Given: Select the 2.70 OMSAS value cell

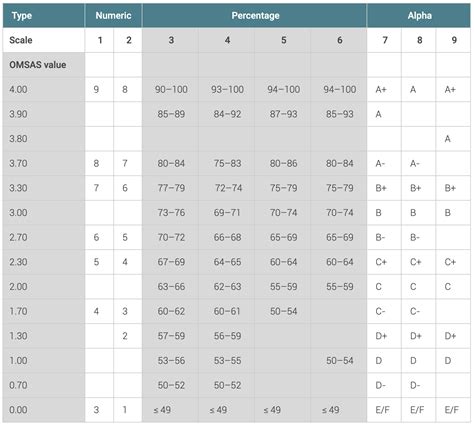Looking at the screenshot, I should coord(44,237).
